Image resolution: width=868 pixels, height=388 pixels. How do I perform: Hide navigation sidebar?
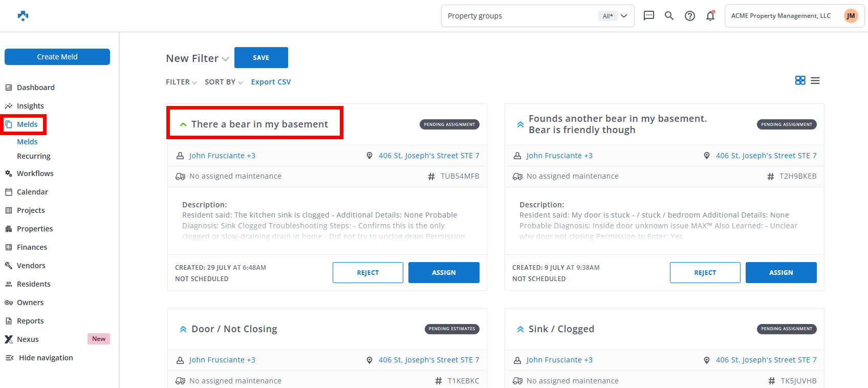tap(46, 358)
